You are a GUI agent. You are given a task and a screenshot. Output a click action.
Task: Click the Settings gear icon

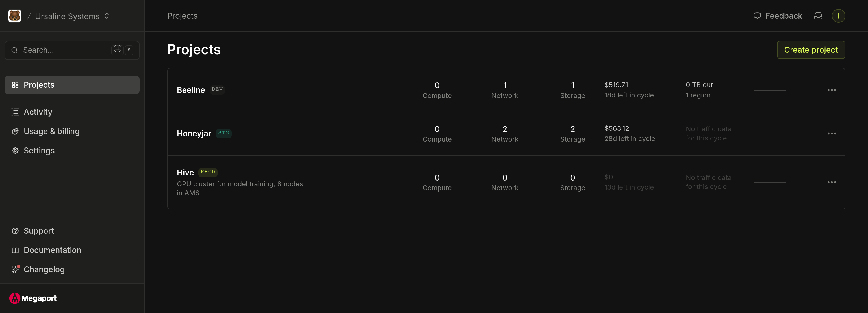point(15,151)
